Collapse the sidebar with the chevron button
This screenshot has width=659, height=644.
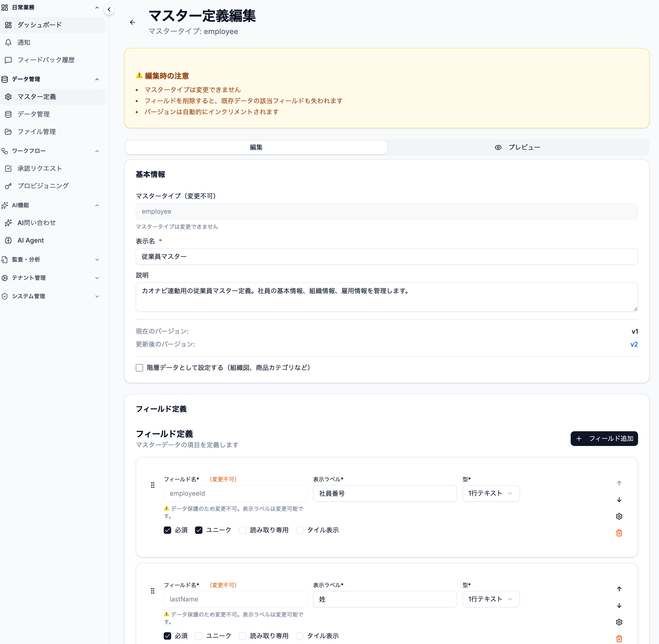pyautogui.click(x=109, y=9)
